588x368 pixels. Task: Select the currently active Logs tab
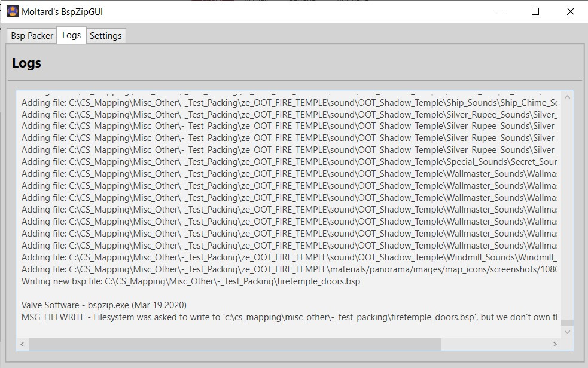point(71,35)
